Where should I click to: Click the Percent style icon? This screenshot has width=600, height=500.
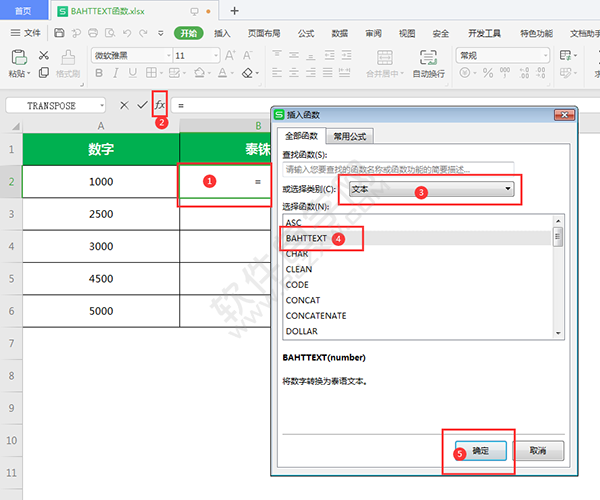click(488, 73)
